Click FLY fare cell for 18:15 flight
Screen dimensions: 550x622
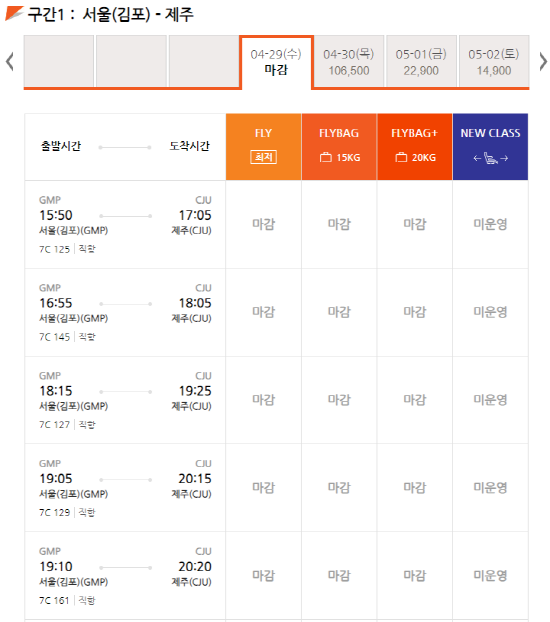click(x=263, y=400)
